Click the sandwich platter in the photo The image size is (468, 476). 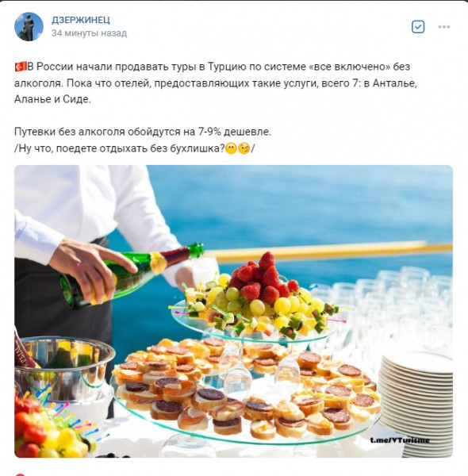pyautogui.click(x=246, y=392)
